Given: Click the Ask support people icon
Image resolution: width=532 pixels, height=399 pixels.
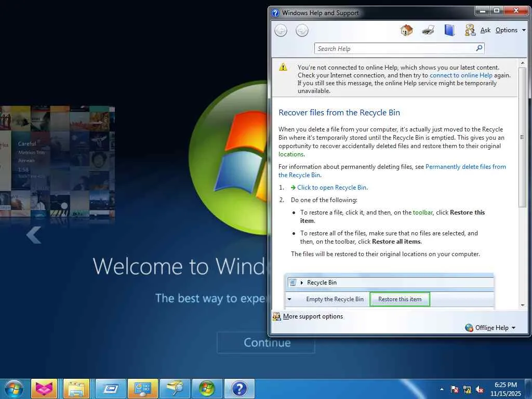Looking at the screenshot, I should pyautogui.click(x=470, y=30).
